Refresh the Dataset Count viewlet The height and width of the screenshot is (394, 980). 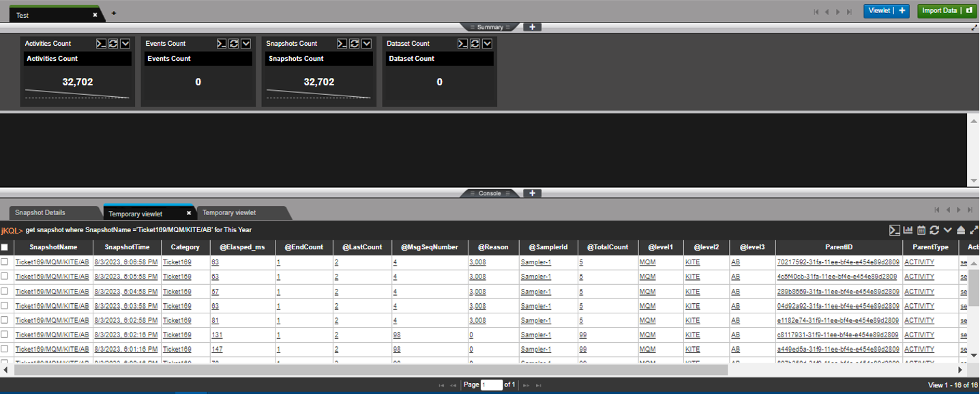tap(475, 43)
